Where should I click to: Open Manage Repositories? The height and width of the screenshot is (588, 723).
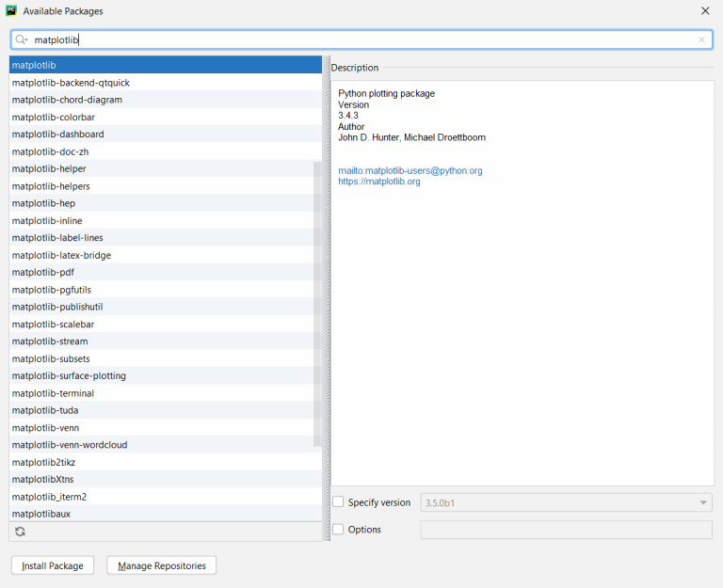[162, 565]
